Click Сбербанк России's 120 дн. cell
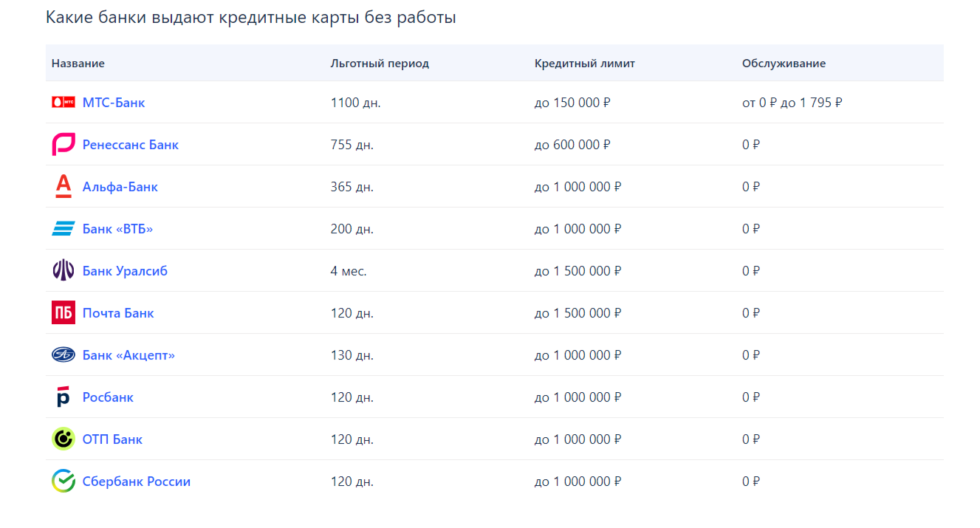980x528 pixels. (x=352, y=481)
